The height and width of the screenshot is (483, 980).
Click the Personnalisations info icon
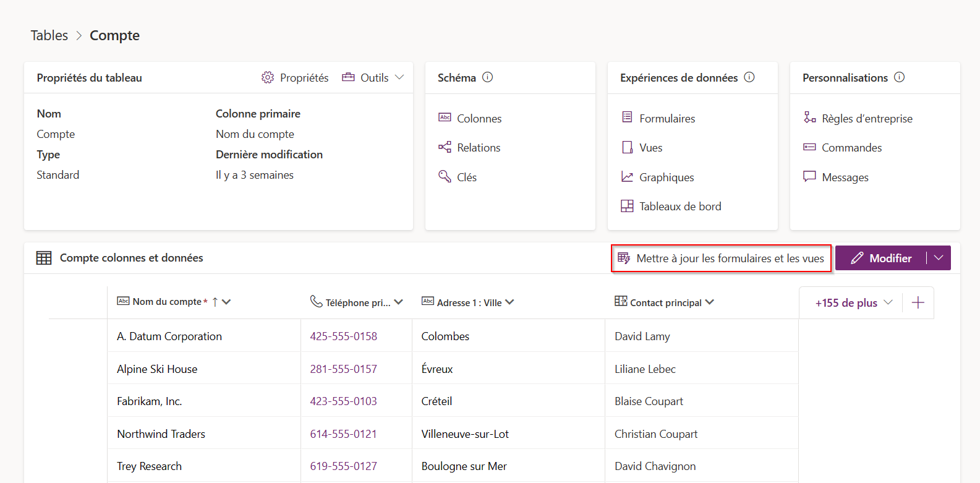[x=900, y=77]
